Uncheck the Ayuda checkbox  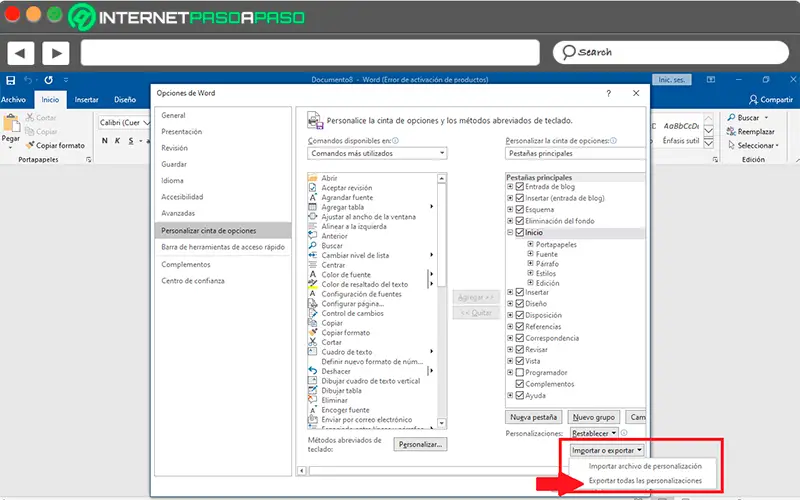click(520, 395)
